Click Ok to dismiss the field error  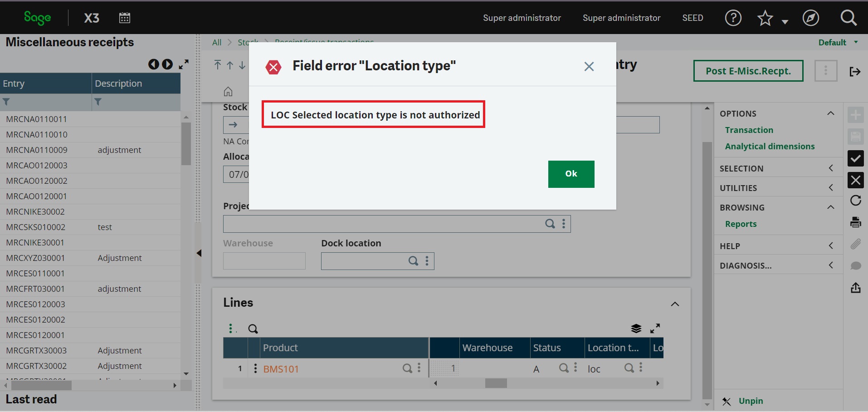click(x=571, y=174)
